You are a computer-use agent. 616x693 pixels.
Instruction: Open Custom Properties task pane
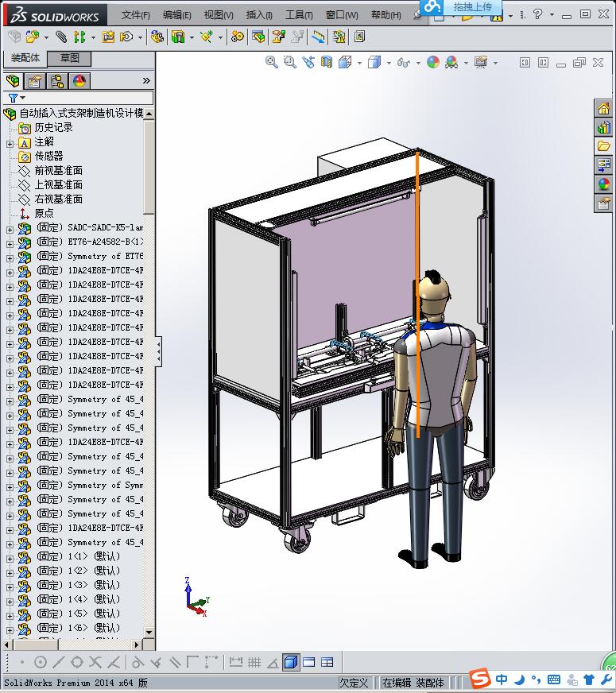(x=603, y=203)
